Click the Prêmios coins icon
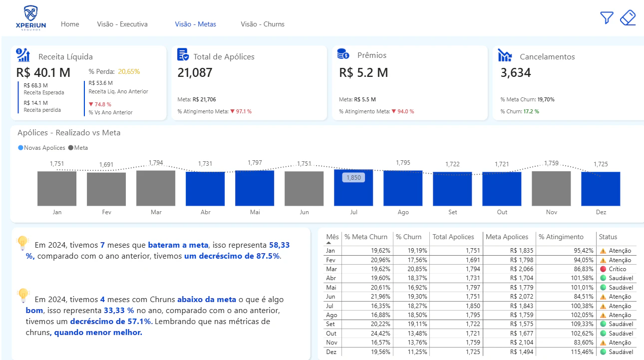Image resolution: width=644 pixels, height=360 pixels. [x=343, y=54]
